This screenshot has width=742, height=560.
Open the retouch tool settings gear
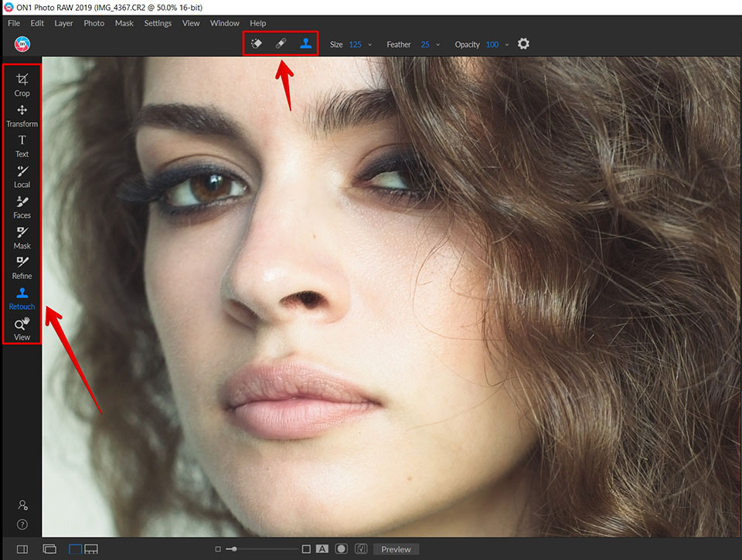[523, 44]
